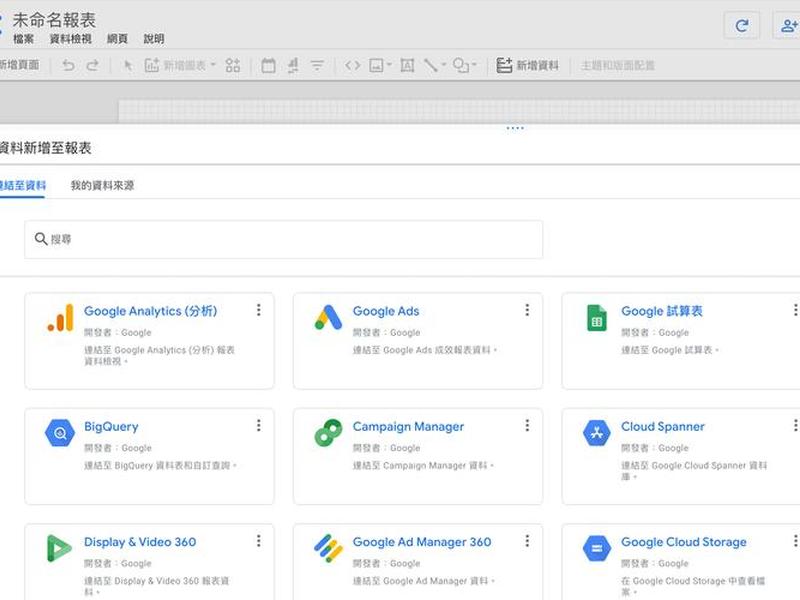This screenshot has height=600, width=800.
Task: Click the 新增頁面 button
Action: (x=19, y=65)
